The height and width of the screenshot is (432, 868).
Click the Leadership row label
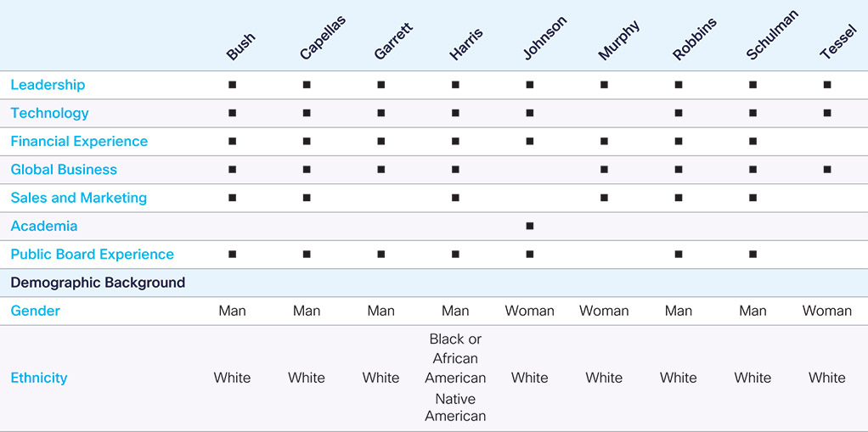[48, 85]
